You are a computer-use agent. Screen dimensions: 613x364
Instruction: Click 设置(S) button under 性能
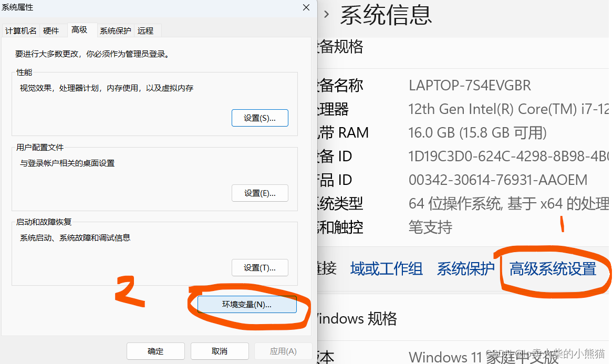tap(260, 118)
